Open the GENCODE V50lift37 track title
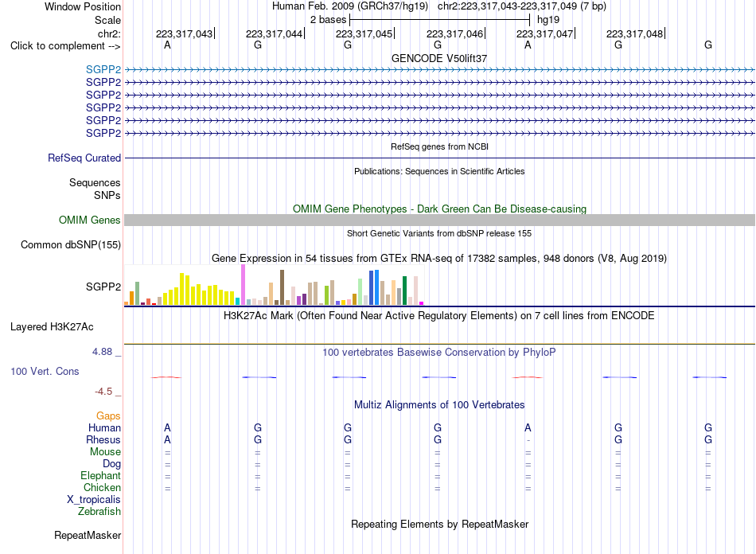 (439, 58)
